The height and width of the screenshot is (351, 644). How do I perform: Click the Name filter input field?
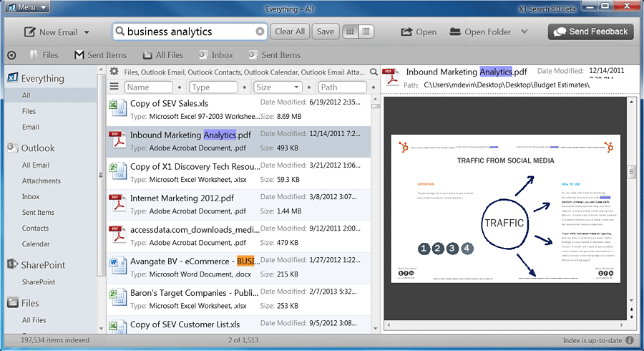pyautogui.click(x=150, y=87)
